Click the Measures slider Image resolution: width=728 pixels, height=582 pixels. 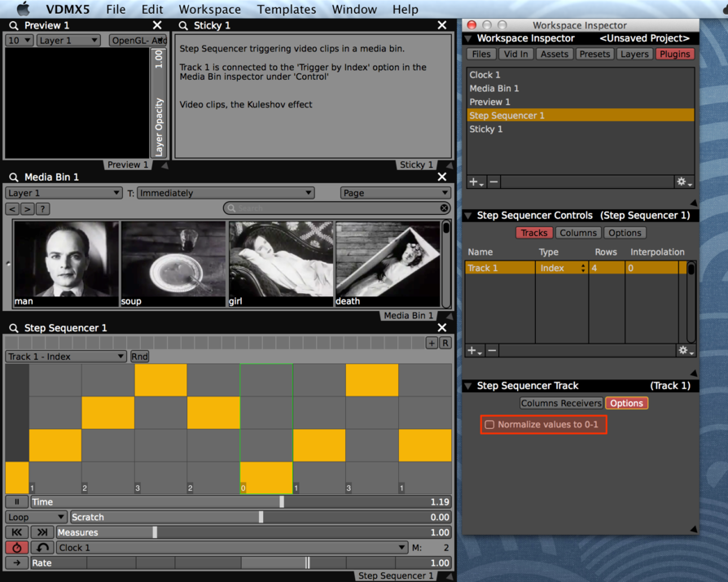point(253,532)
